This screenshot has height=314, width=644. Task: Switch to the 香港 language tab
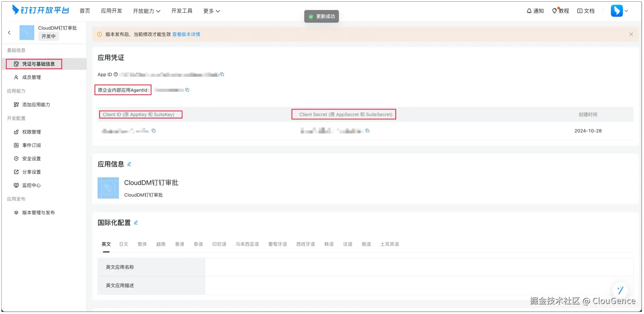(x=179, y=244)
